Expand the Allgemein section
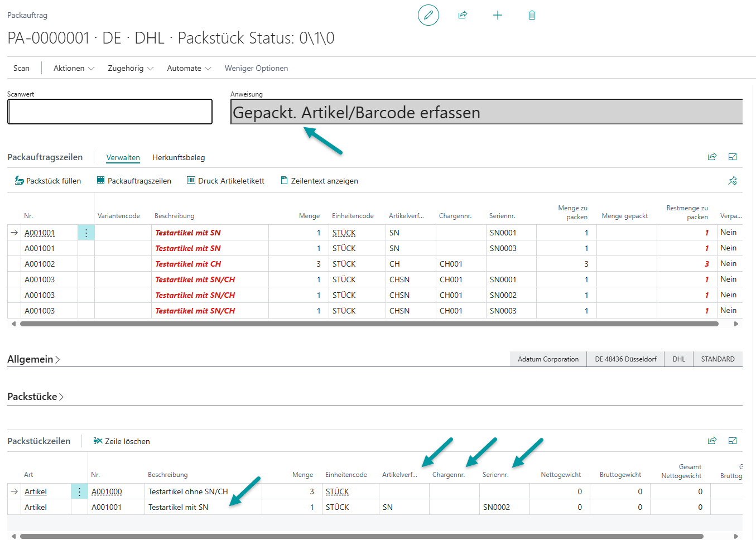Image resolution: width=756 pixels, height=540 pixels. point(33,359)
